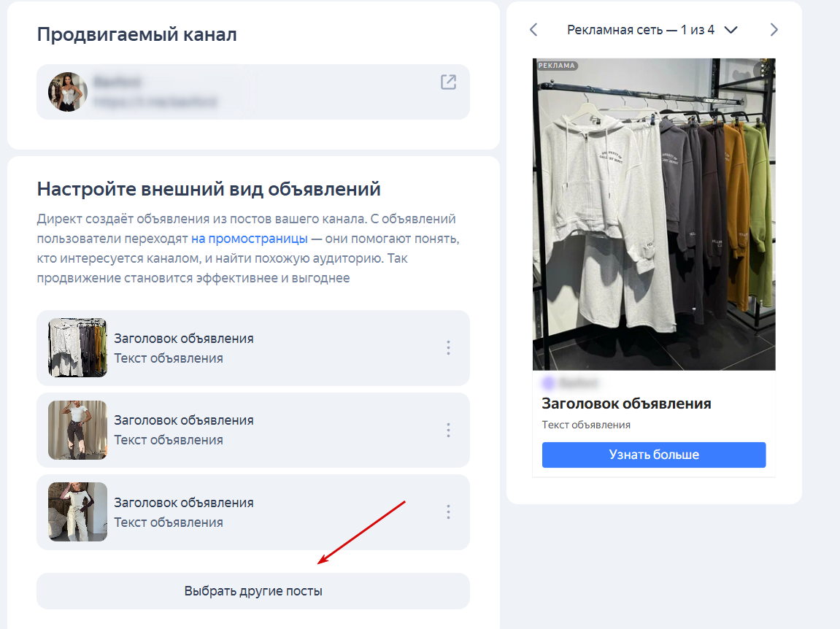The height and width of the screenshot is (629, 840).
Task: Go to previous ad preview format arrow
Action: [x=533, y=30]
